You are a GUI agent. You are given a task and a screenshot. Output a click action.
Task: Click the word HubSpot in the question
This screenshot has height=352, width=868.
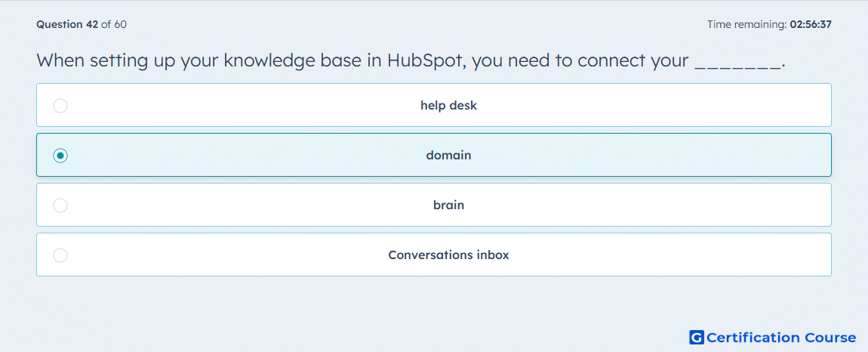point(423,60)
